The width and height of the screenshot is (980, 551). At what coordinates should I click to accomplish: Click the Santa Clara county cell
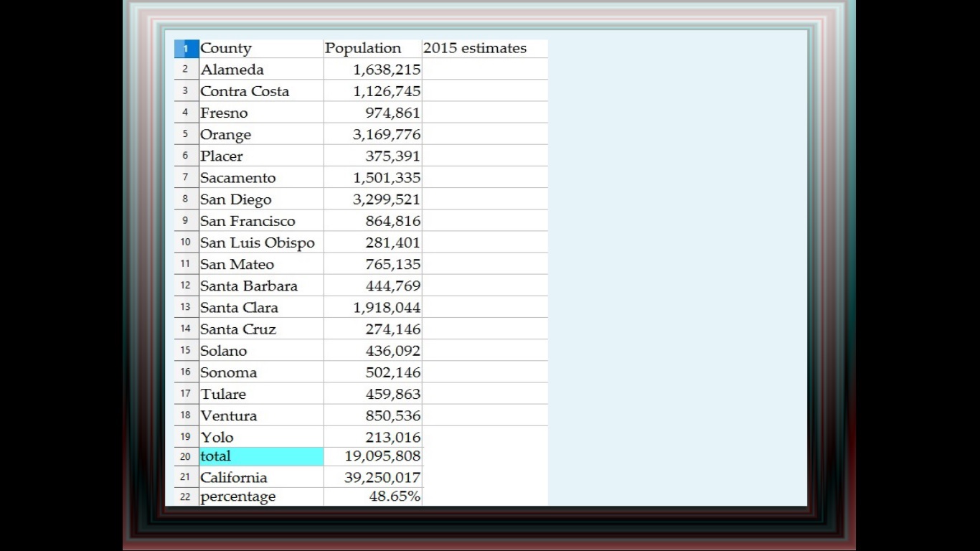[239, 307]
